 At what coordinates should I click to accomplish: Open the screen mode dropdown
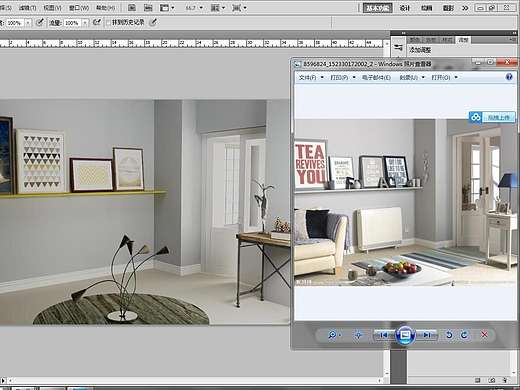click(239, 7)
